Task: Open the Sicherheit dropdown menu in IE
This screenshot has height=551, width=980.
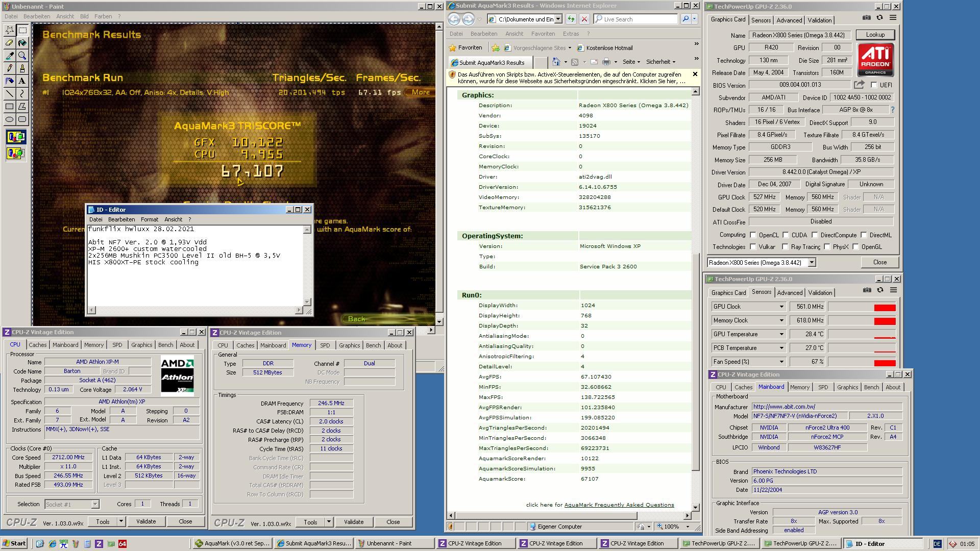Action: tap(660, 62)
